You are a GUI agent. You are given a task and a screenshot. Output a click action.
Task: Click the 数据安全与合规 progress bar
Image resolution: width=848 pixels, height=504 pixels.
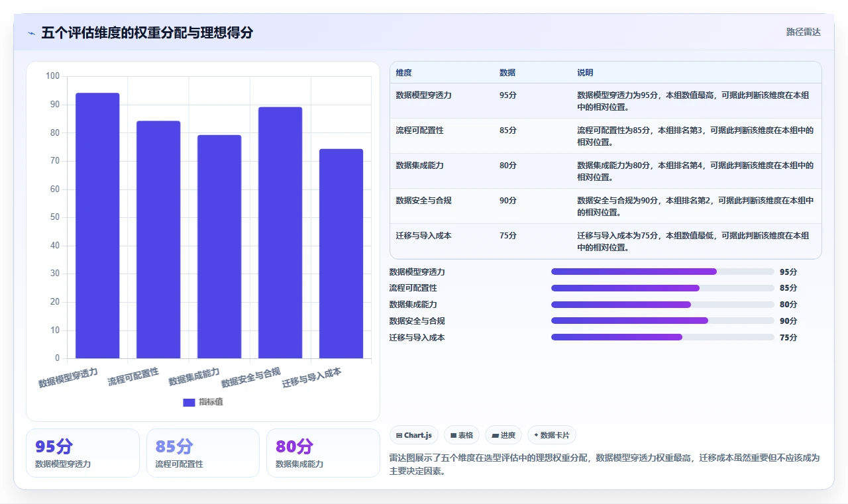[662, 321]
